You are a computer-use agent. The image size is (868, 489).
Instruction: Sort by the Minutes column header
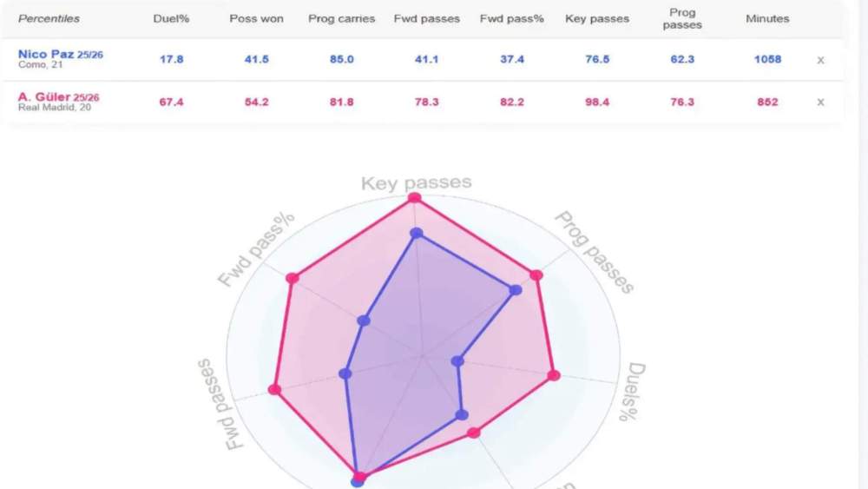click(767, 18)
